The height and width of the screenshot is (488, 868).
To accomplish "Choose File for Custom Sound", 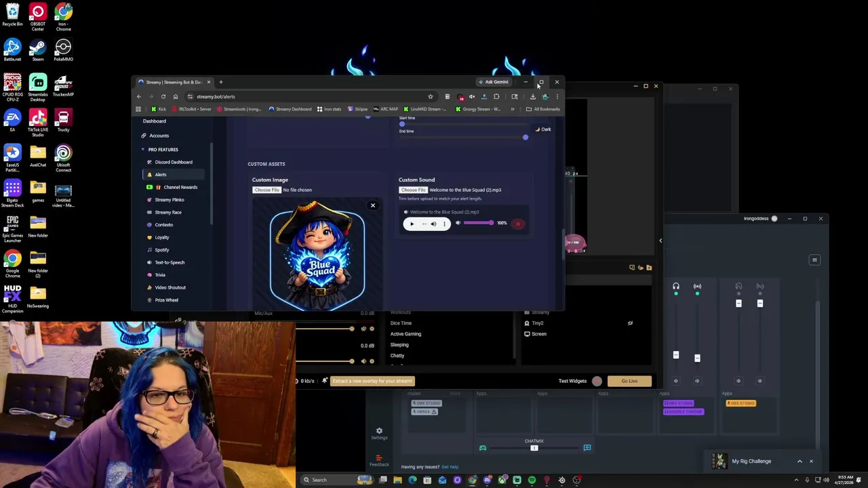I will tap(413, 190).
